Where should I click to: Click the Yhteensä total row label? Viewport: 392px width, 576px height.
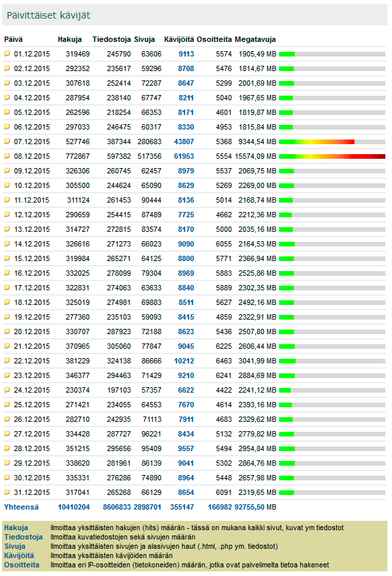point(21,507)
